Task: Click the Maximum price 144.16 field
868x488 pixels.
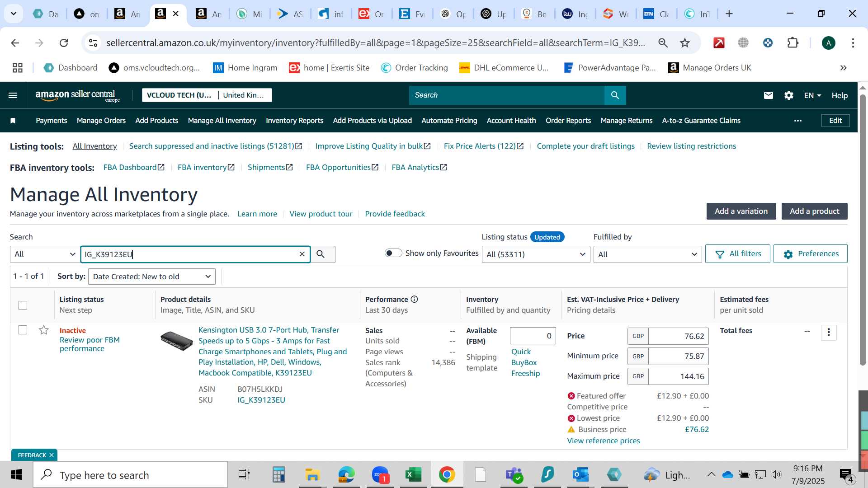Action: [x=679, y=376]
